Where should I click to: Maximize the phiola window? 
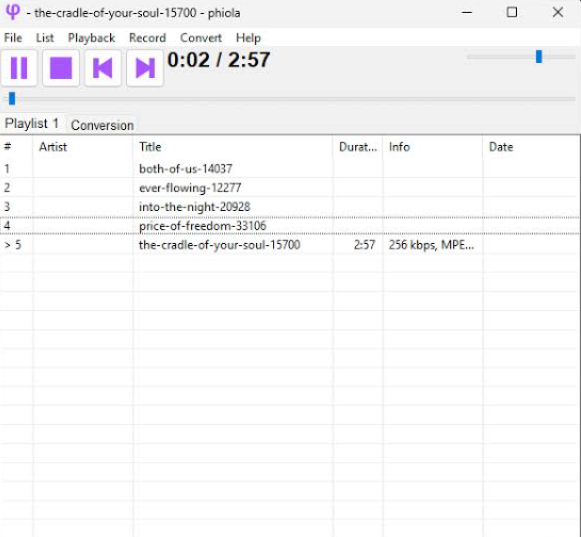(512, 12)
